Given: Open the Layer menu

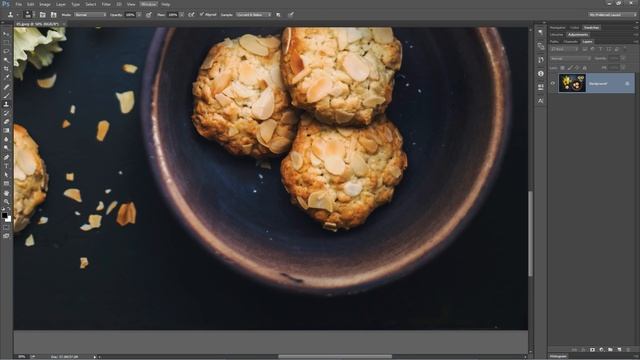Looking at the screenshot, I should [61, 4].
